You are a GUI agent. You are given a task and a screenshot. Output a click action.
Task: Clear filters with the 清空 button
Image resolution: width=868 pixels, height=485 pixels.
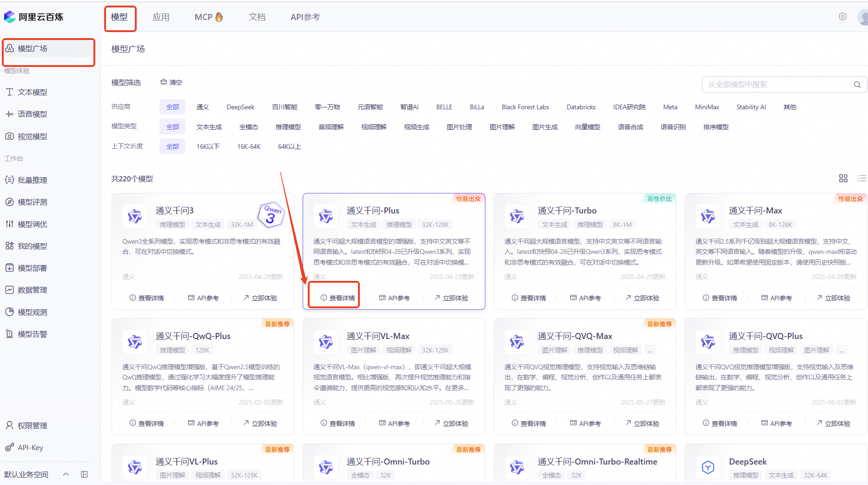tap(171, 82)
